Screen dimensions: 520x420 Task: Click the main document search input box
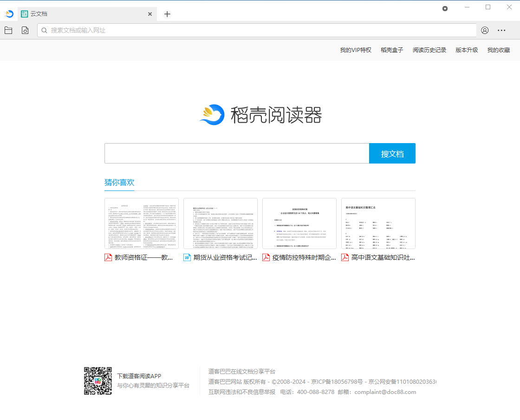click(237, 153)
